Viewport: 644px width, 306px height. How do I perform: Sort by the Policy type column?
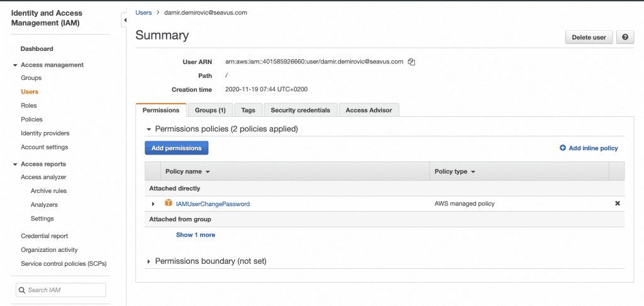click(455, 172)
